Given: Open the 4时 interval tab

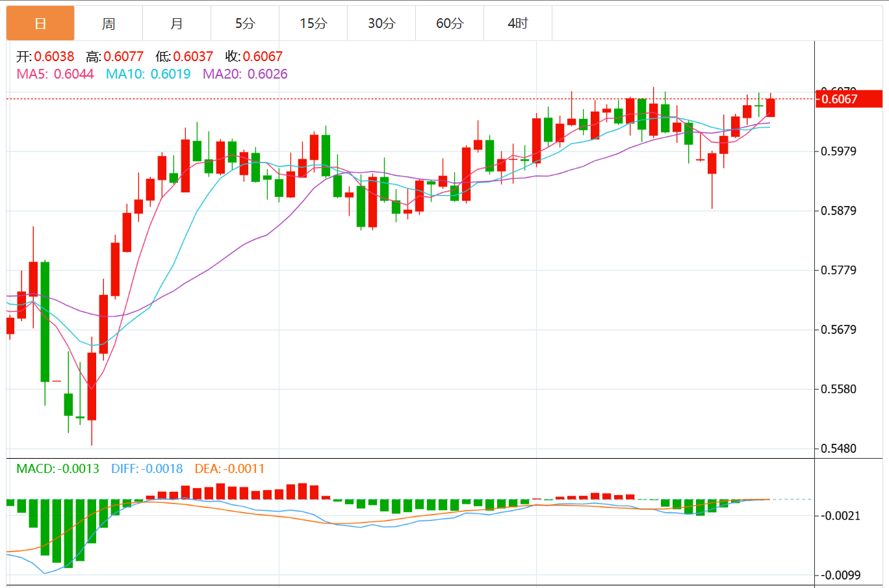Looking at the screenshot, I should [x=518, y=23].
